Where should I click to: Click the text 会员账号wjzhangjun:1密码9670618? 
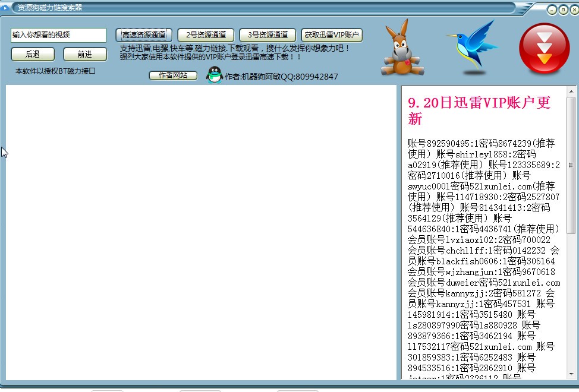point(481,272)
